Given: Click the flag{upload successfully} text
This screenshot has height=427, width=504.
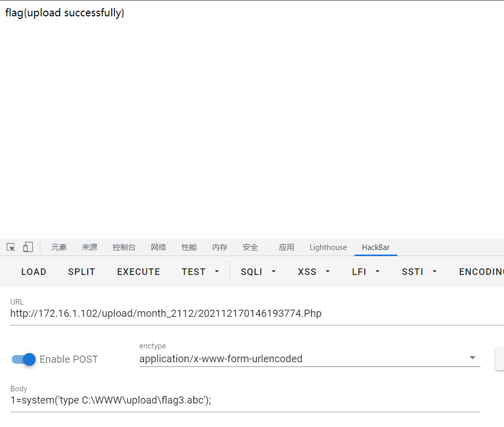Looking at the screenshot, I should tap(65, 13).
